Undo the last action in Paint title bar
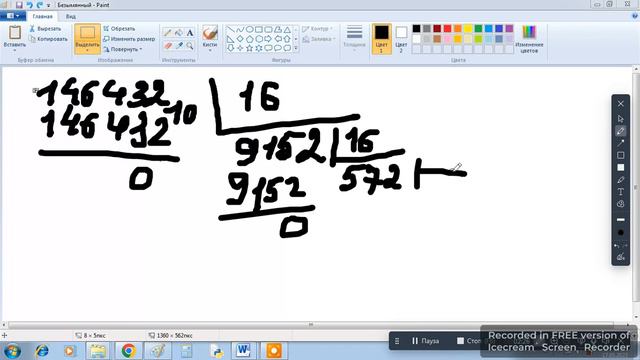The width and height of the screenshot is (640, 360). point(29,5)
